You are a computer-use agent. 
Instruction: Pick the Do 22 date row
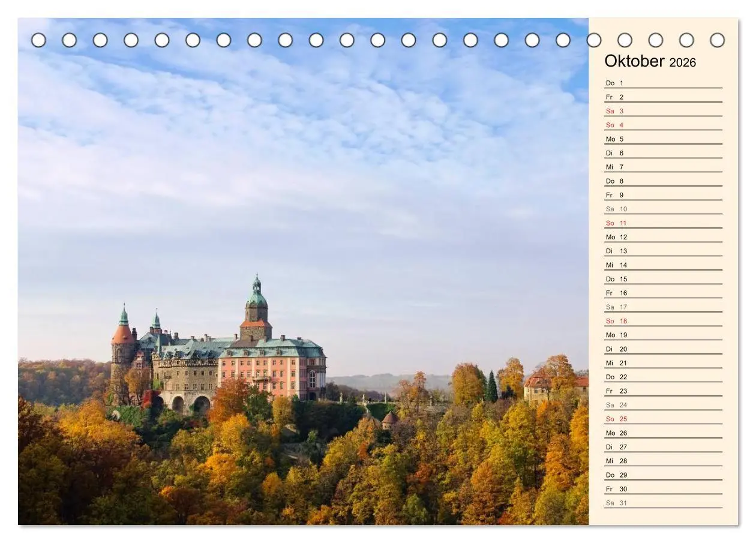pyautogui.click(x=663, y=377)
